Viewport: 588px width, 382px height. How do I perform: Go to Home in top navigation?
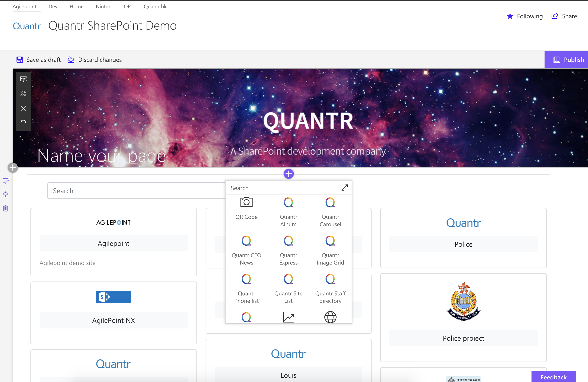coord(76,7)
